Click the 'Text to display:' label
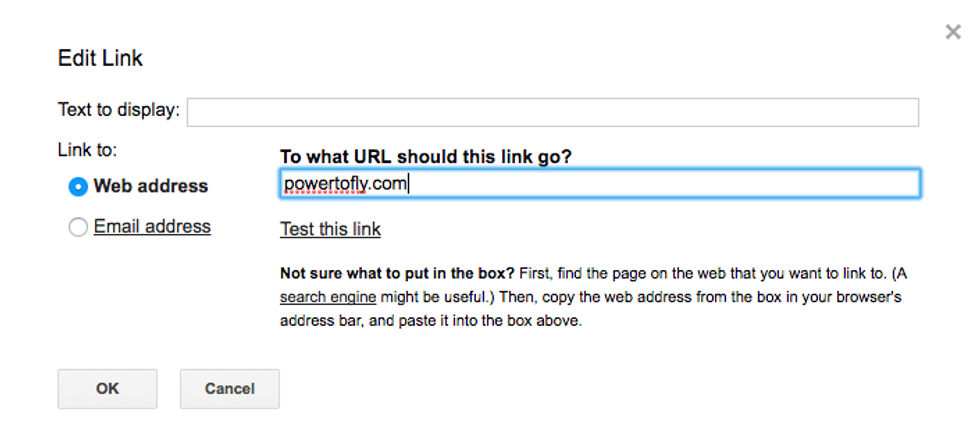Screen dimensions: 980x445 pos(118,110)
